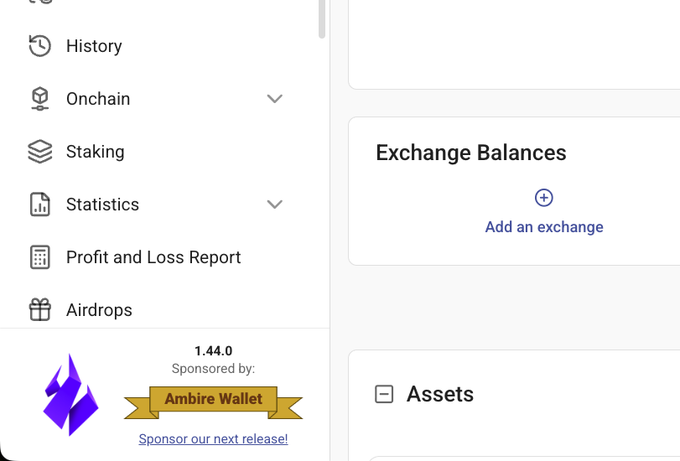Expand the Statistics submenu chevron

[275, 204]
